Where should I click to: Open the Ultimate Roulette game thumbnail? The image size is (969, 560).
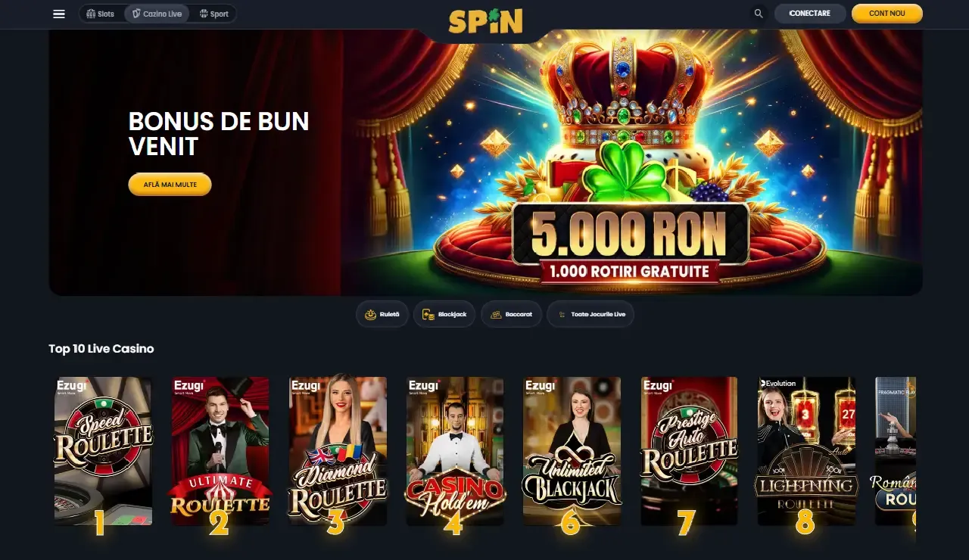point(220,451)
